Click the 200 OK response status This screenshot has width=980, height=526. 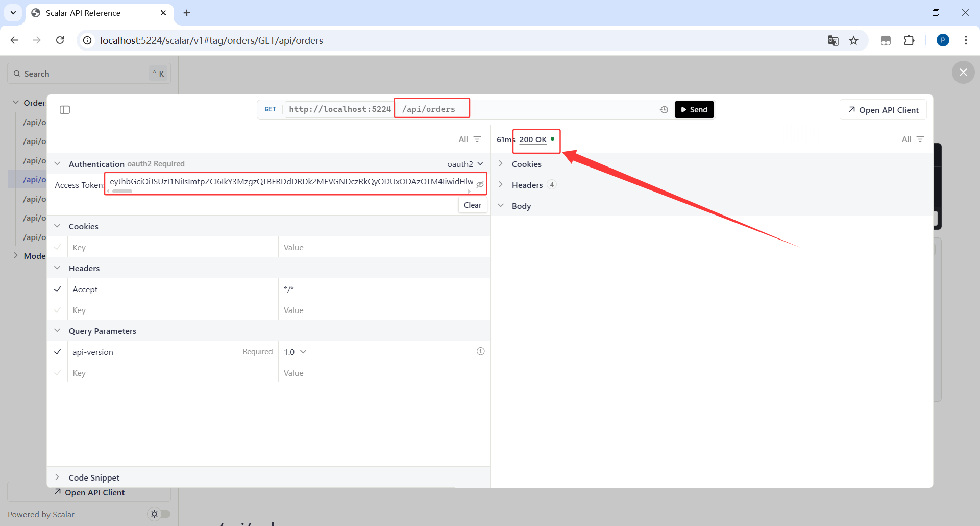click(x=533, y=139)
